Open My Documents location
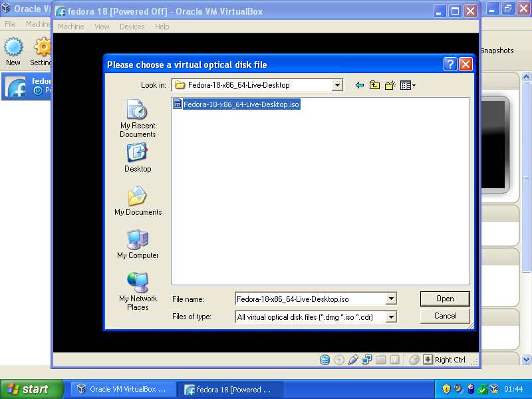 pyautogui.click(x=138, y=201)
